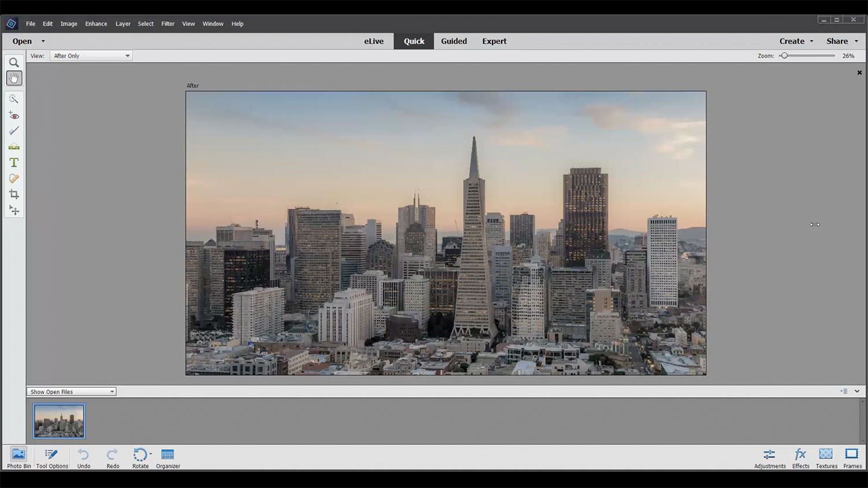Select the city photo thumbnail in bin
The width and height of the screenshot is (868, 488).
59,421
